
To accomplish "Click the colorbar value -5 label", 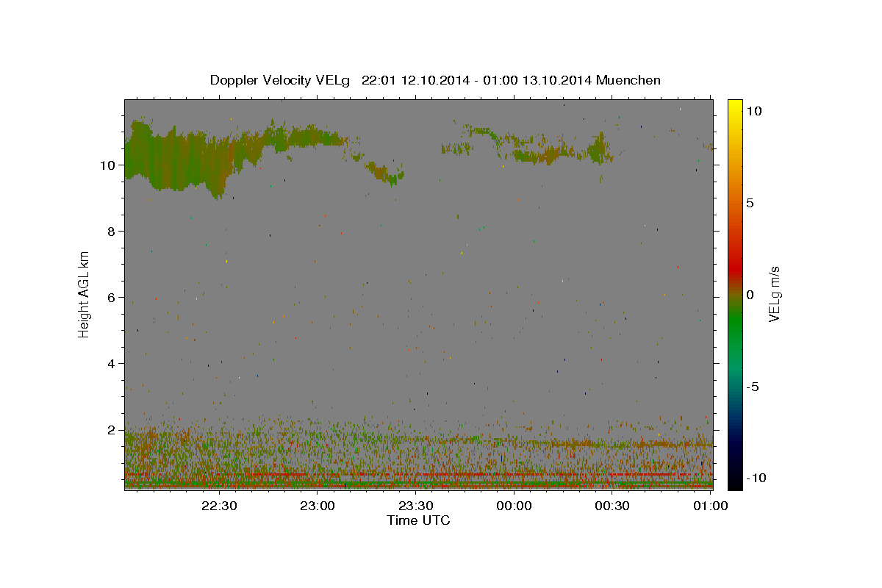I will pyautogui.click(x=753, y=387).
